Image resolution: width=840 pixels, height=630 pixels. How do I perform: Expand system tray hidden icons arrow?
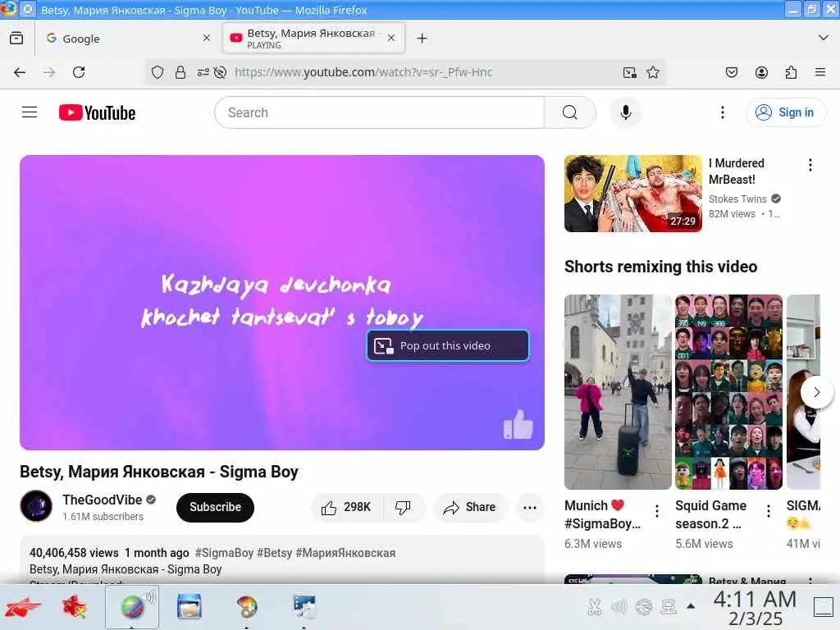(x=691, y=606)
